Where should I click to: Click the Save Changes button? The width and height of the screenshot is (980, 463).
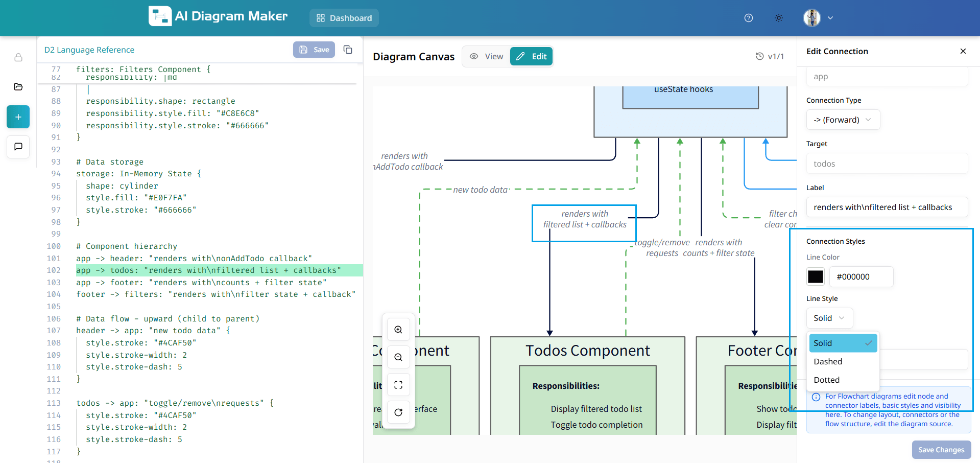tap(941, 450)
